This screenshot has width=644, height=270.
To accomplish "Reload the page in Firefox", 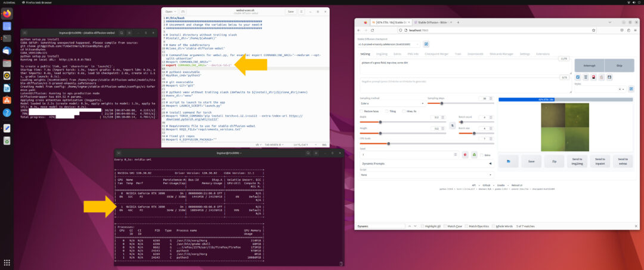I will [373, 30].
